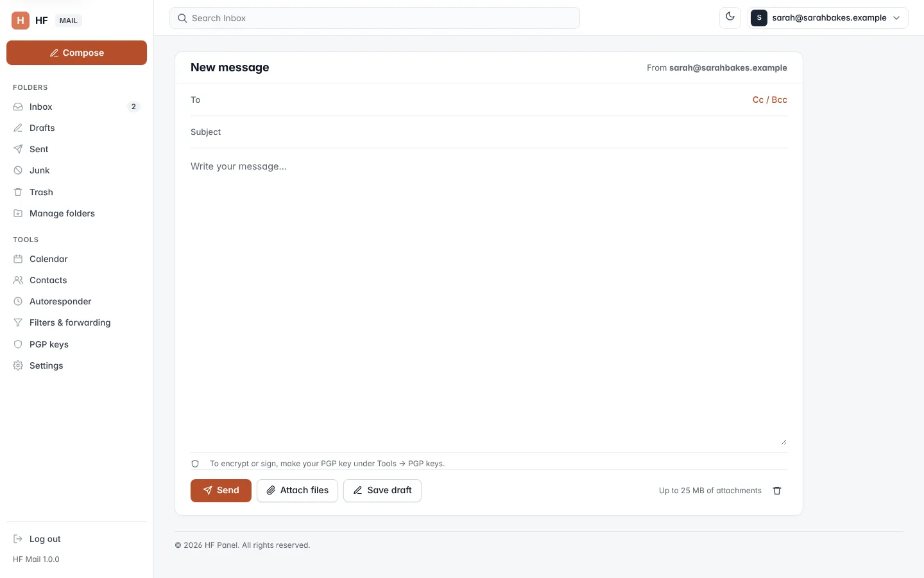Screen dimensions: 924x578
Task: Discard message with trash icon
Action: (x=777, y=491)
